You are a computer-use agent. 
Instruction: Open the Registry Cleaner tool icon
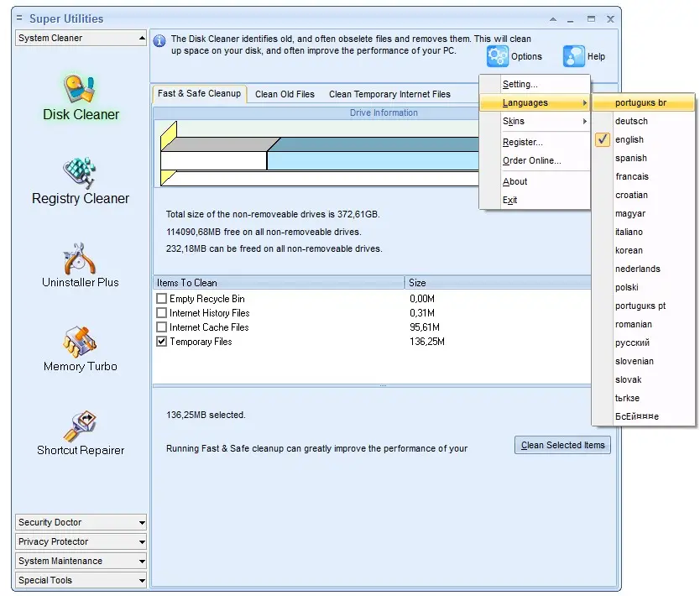(x=80, y=173)
